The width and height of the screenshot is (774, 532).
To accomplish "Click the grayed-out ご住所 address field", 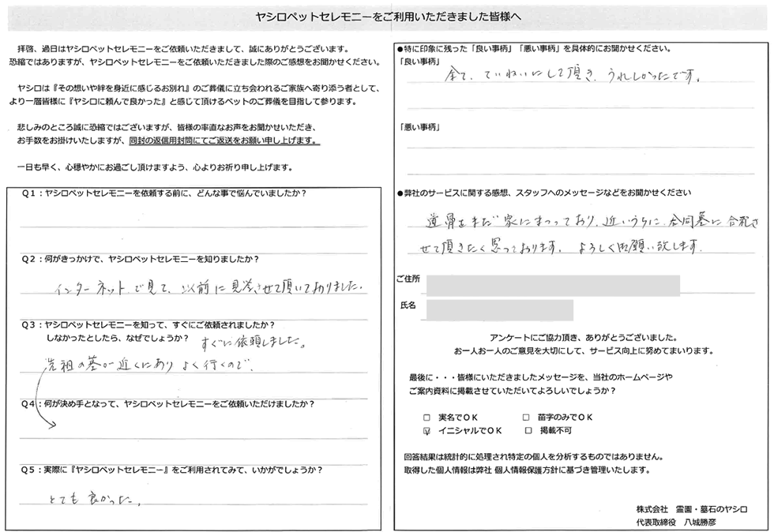I will 552,285.
